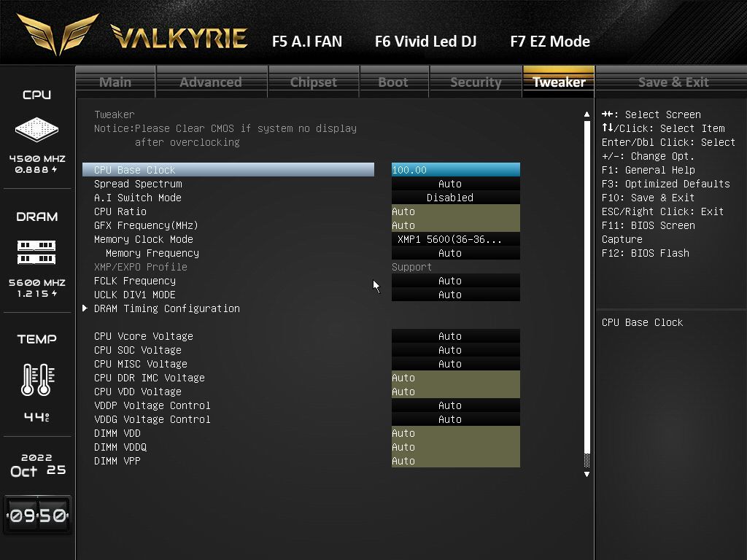Click the DIMM VDD Auto field
The height and width of the screenshot is (560, 747).
(x=455, y=433)
